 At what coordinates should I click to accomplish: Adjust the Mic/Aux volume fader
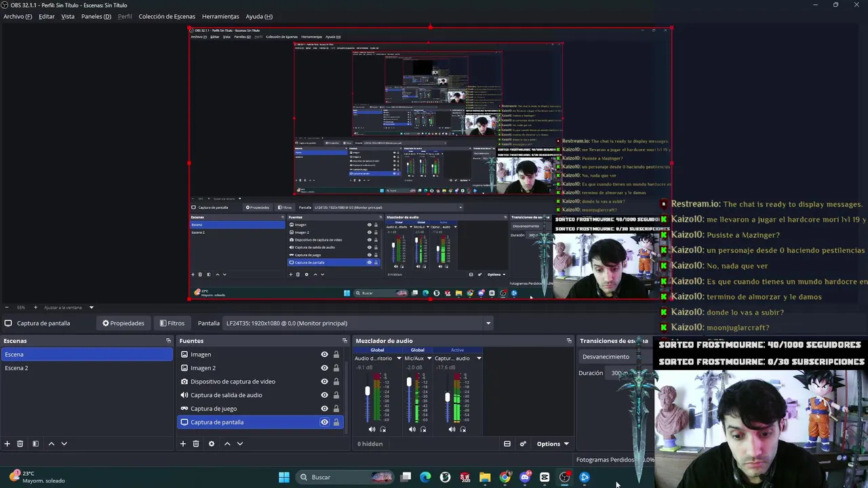tap(409, 383)
